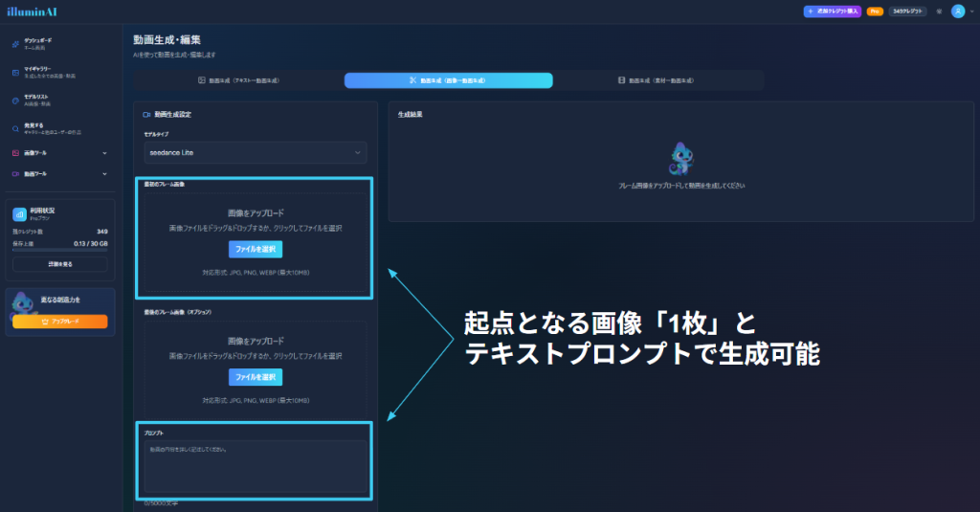The height and width of the screenshot is (512, 980).
Task: Click the chameleon mascot in results panel
Action: tap(680, 159)
